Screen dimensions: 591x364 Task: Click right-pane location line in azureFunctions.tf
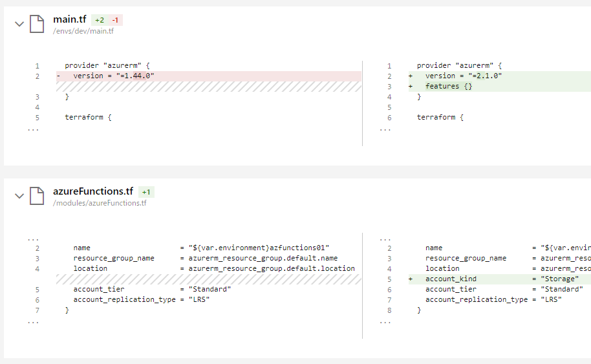coord(508,269)
